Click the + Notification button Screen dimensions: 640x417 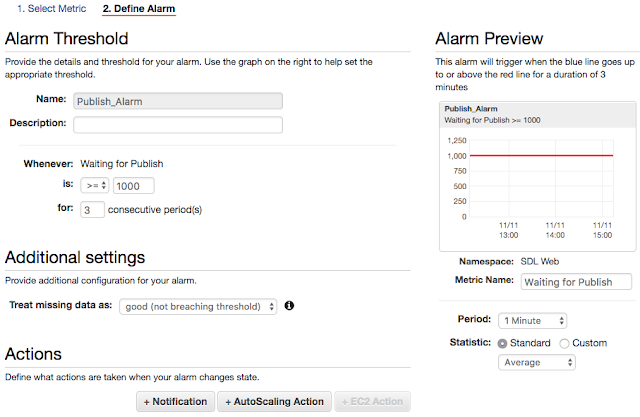pyautogui.click(x=175, y=401)
